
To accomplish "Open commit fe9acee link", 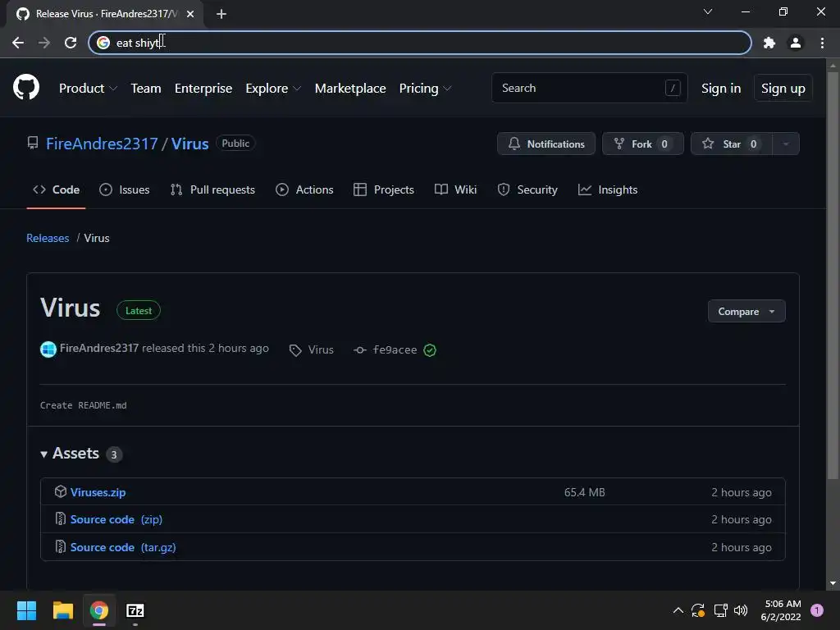I will (395, 349).
